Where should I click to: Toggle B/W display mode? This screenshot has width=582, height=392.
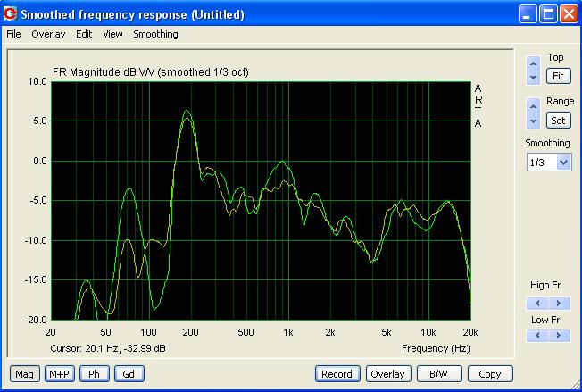point(438,374)
